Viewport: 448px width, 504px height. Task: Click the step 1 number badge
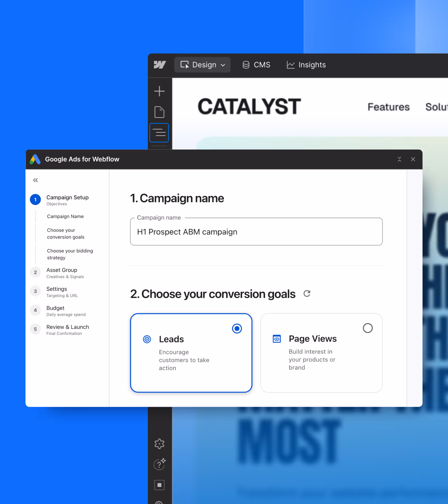point(35,200)
